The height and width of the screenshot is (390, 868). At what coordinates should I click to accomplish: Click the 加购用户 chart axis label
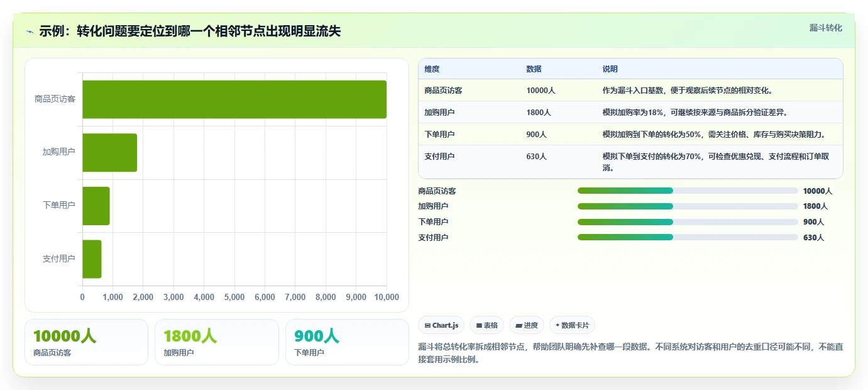point(58,152)
